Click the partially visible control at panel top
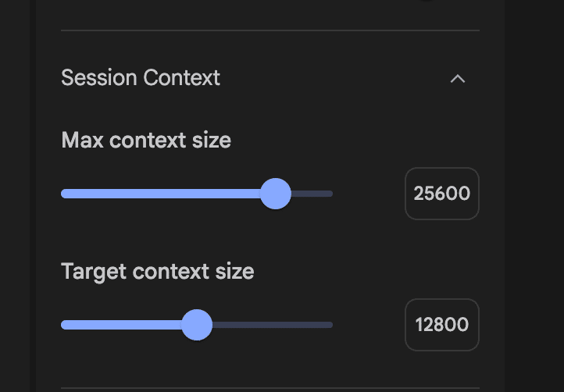Image resolution: width=564 pixels, height=392 pixels. (427, 2)
